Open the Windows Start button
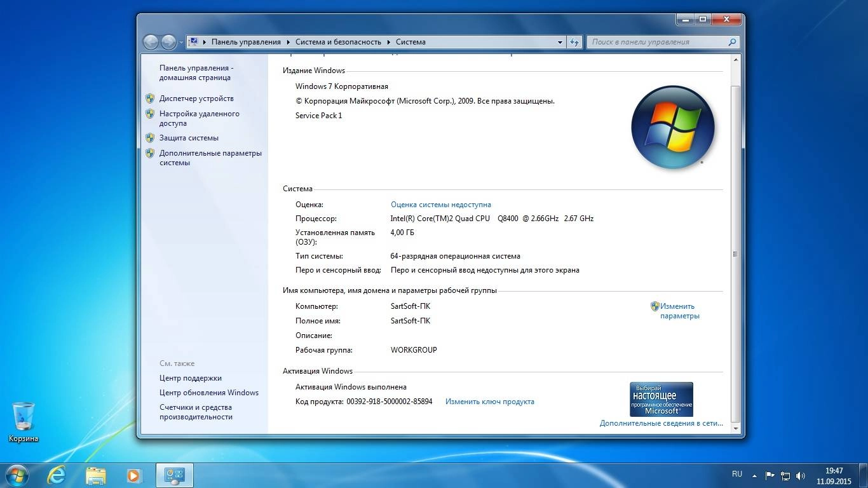This screenshot has height=488, width=868. click(17, 475)
